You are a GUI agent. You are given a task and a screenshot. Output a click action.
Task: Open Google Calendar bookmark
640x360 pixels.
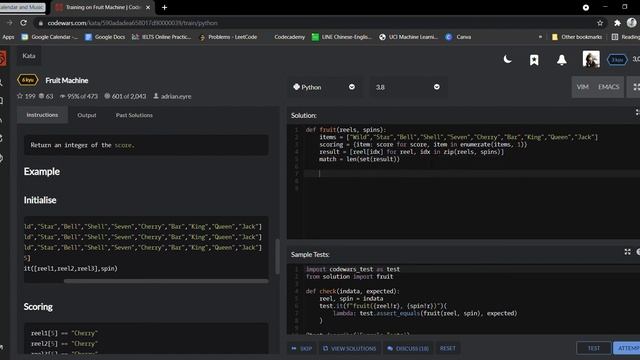pyautogui.click(x=49, y=37)
